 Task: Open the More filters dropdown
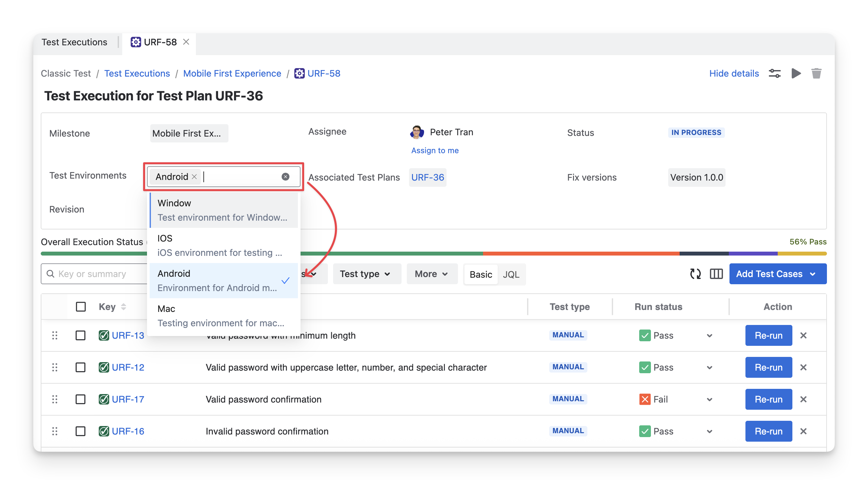coord(431,274)
